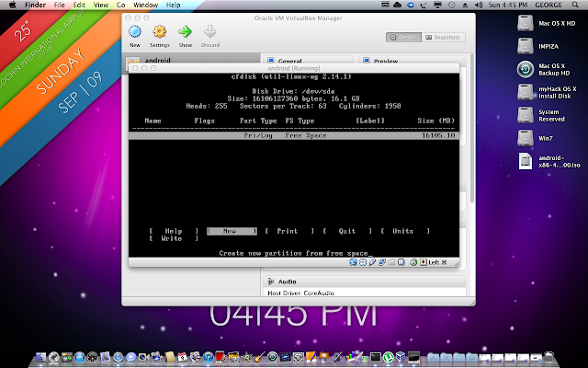Open the Win7 drive icon
The height and width of the screenshot is (368, 588).
coord(525,138)
